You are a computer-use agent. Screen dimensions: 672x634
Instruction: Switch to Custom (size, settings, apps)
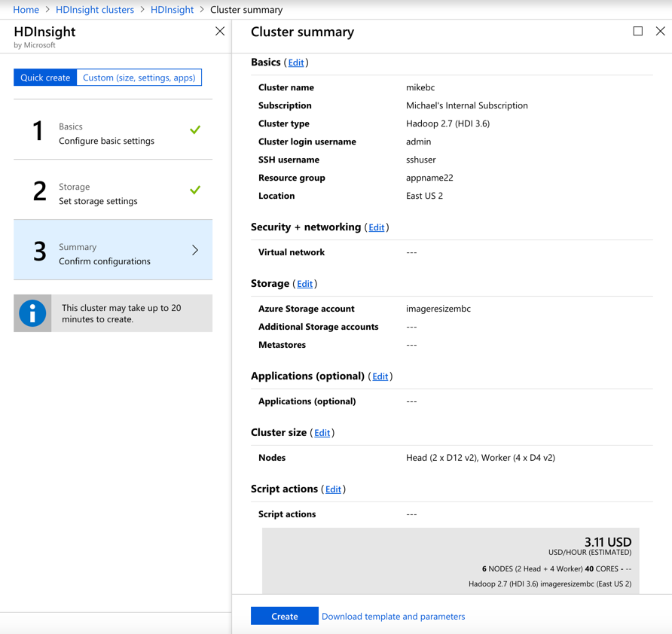(x=139, y=78)
